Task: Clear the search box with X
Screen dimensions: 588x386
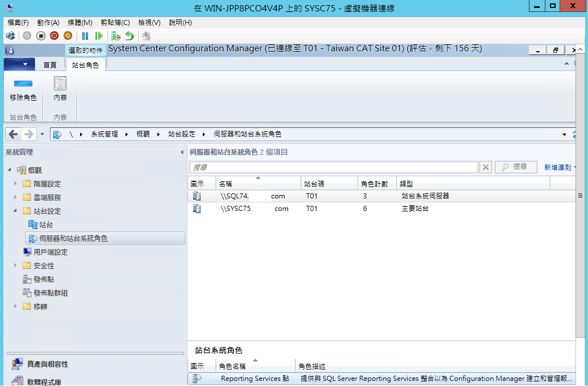Action: pyautogui.click(x=486, y=167)
